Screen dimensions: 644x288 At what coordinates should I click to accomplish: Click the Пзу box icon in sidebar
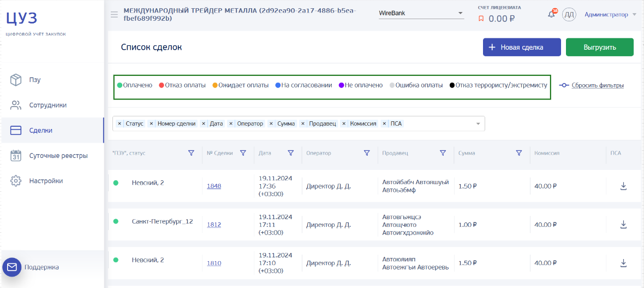point(16,80)
